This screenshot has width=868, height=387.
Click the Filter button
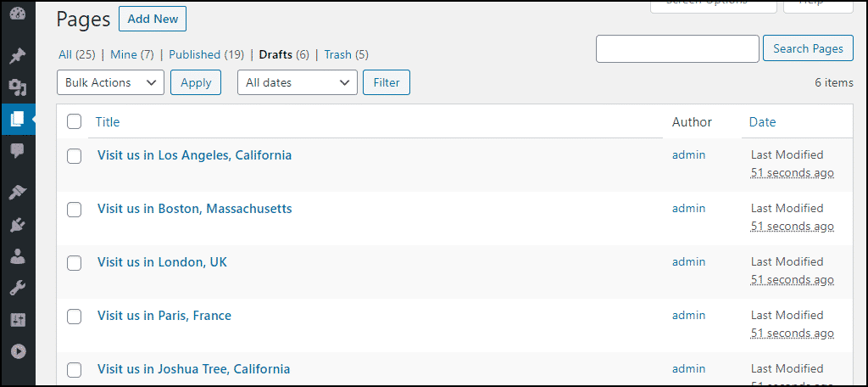[387, 82]
